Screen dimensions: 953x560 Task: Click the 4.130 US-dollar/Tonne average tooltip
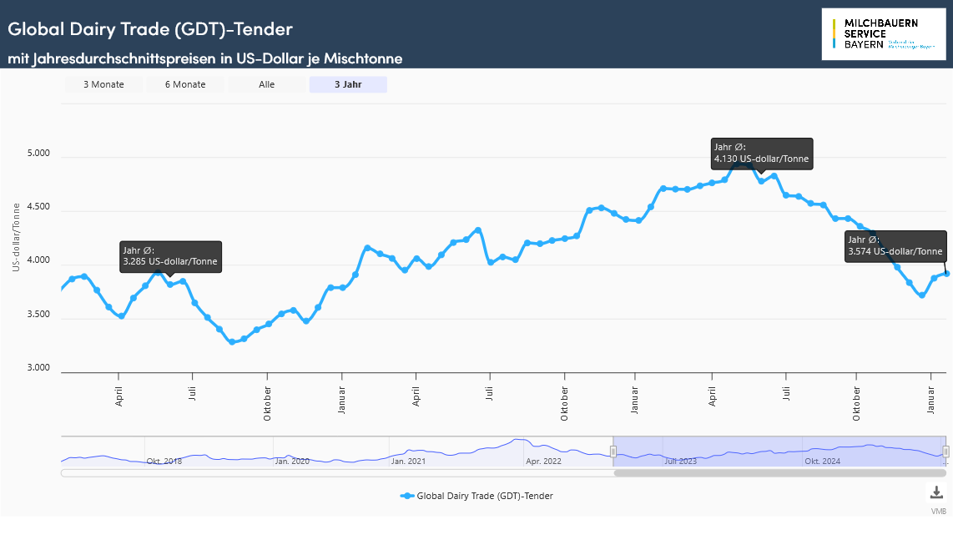[761, 154]
